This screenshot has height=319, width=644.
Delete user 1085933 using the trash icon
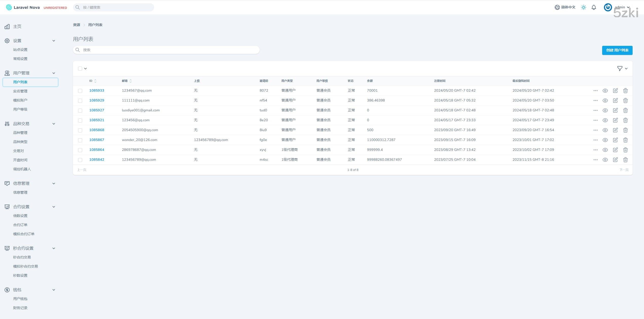coord(625,91)
